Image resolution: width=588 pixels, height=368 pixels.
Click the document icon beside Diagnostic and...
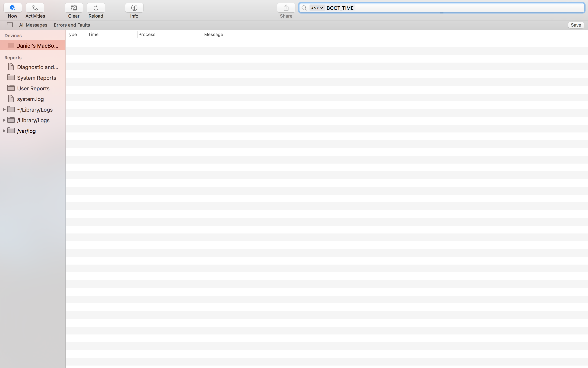coord(11,67)
